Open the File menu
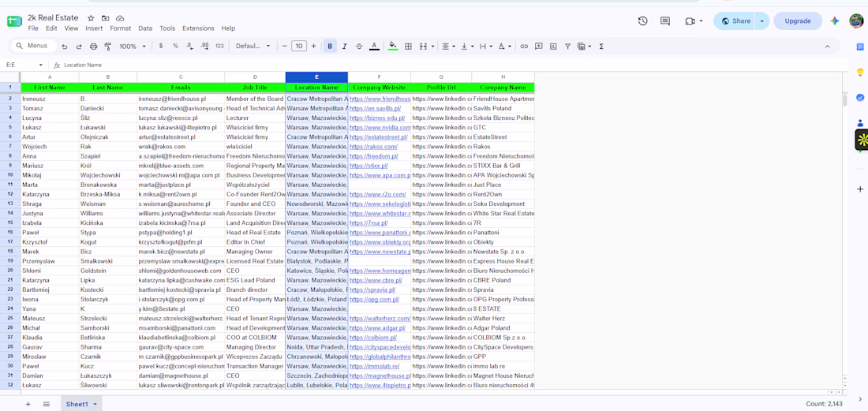Image resolution: width=868 pixels, height=411 pixels. pos(33,28)
